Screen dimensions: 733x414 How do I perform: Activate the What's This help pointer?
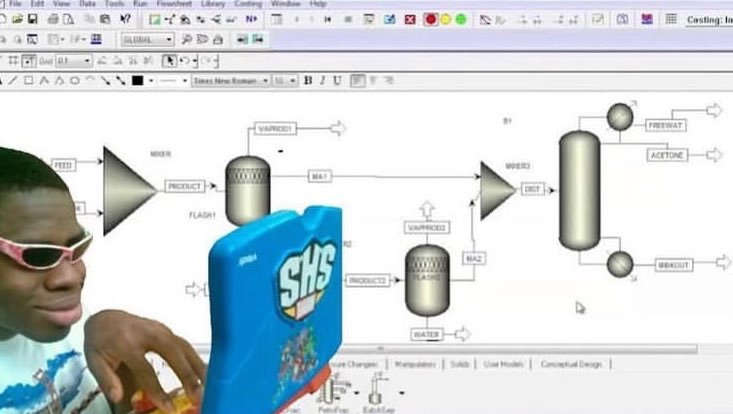[x=125, y=19]
